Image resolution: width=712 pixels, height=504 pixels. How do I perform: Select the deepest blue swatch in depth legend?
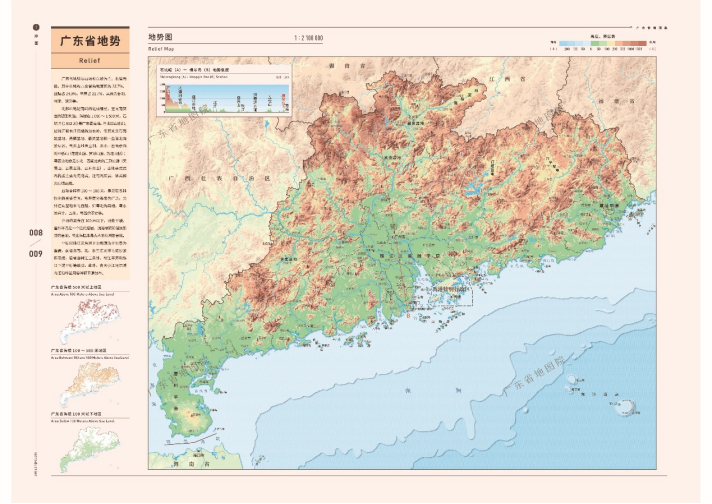click(x=563, y=44)
